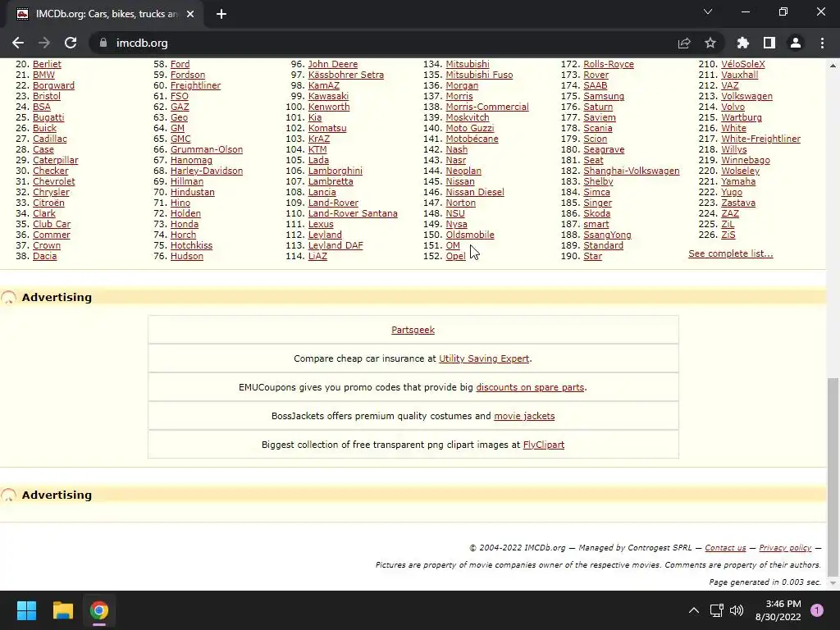
Task: Open the Oldsmobile make link
Action: 470,235
